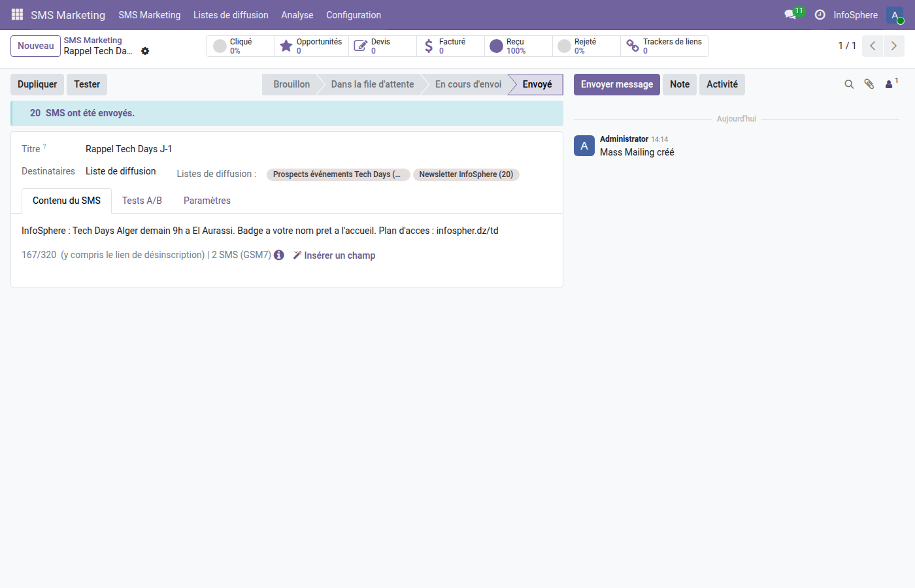Open Trackers de liens stat button
Viewport: 915px width, 588px height.
click(x=664, y=46)
